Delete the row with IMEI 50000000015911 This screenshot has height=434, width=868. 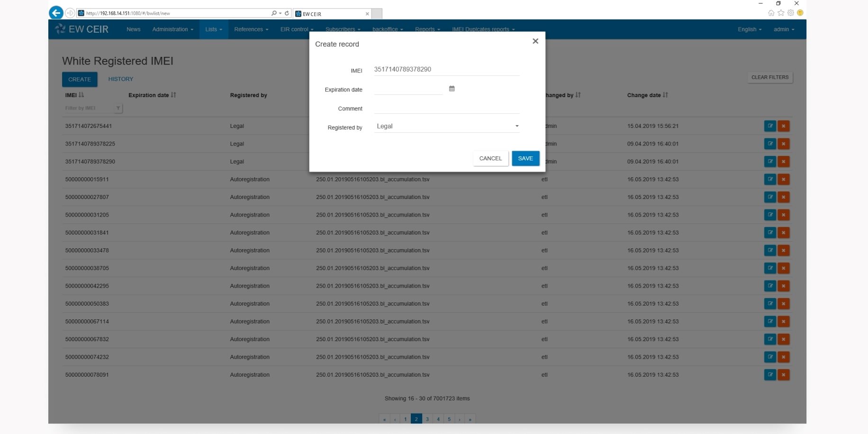[783, 180]
